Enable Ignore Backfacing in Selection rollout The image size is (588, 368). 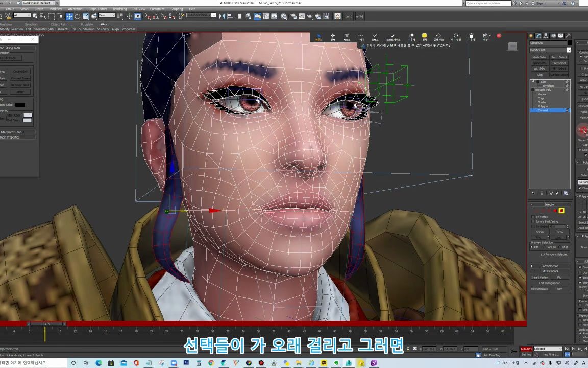(533, 221)
